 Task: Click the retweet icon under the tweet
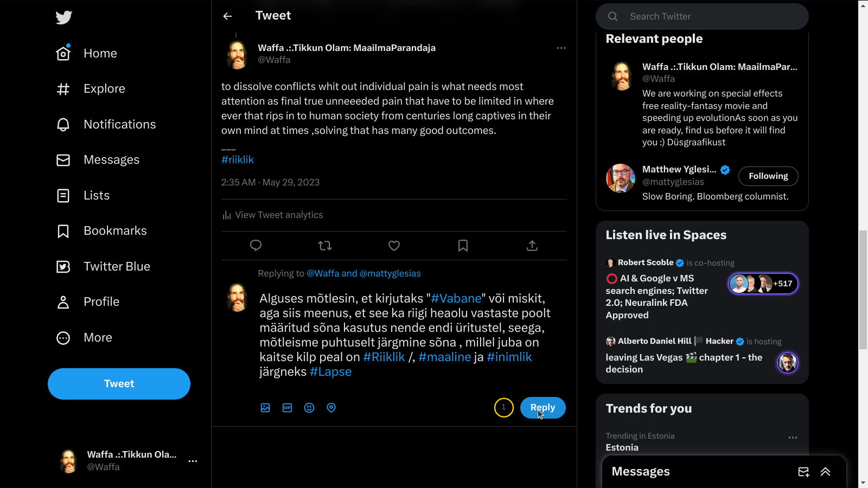325,246
